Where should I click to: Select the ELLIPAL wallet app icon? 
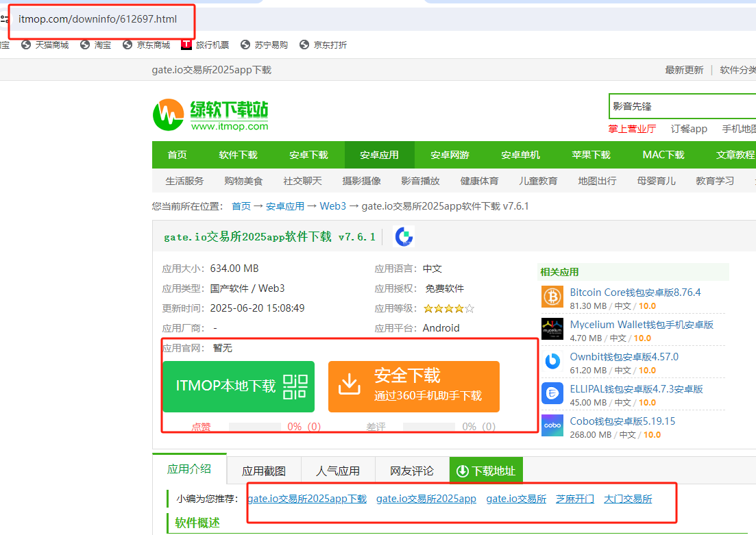552,393
